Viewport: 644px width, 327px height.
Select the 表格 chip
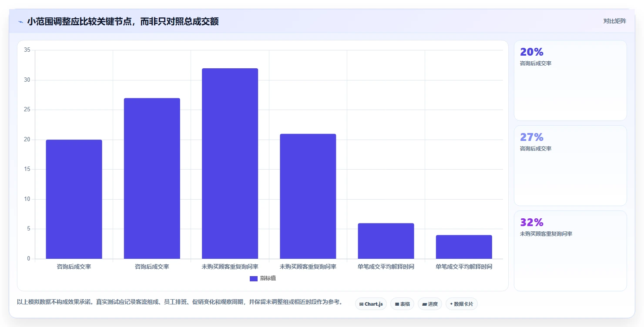[x=402, y=304]
